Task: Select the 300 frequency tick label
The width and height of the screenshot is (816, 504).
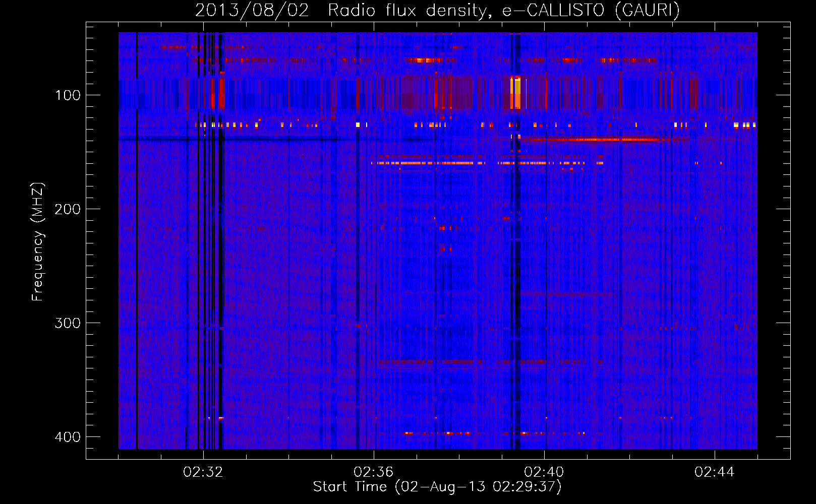Action: click(x=68, y=323)
